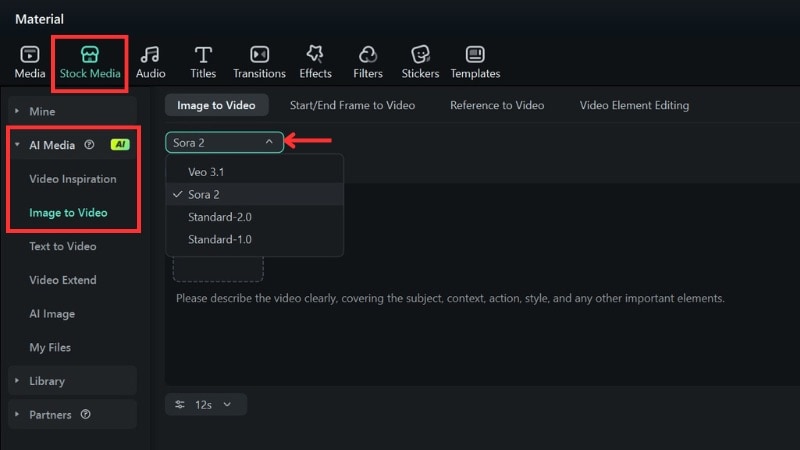Open Text to Video in the sidebar
Screen dimensions: 800x450
pos(63,246)
